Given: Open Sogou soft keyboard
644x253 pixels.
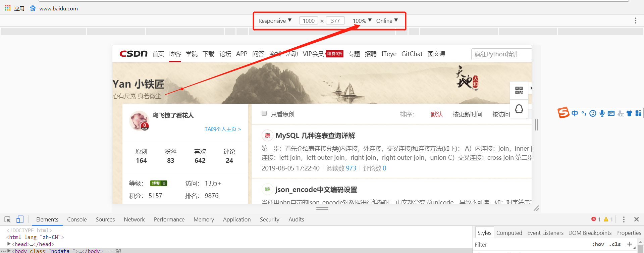Looking at the screenshot, I should click(611, 113).
